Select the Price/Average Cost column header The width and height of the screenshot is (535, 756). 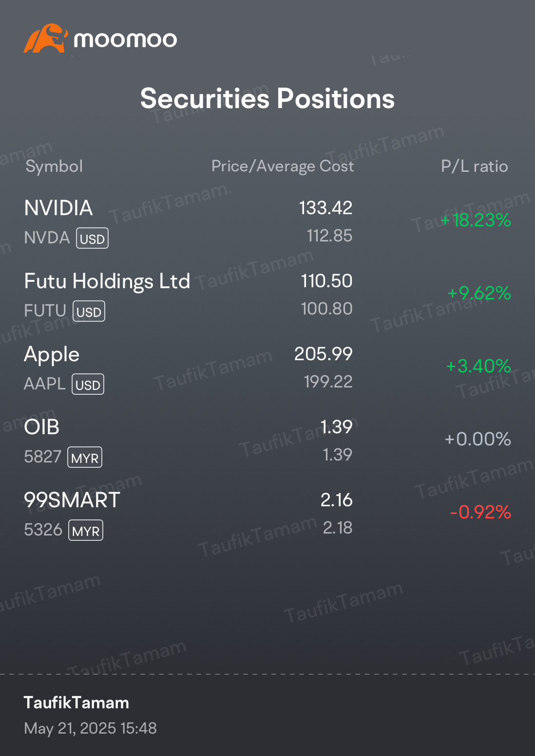283,166
